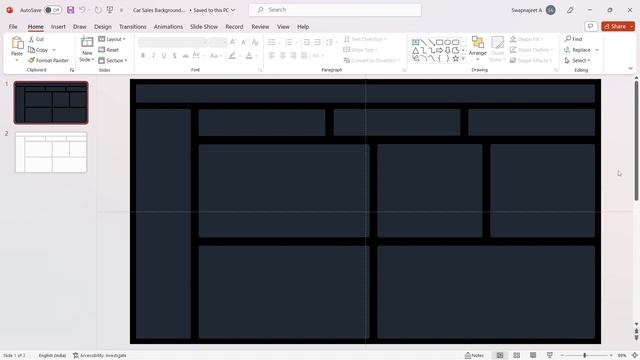The height and width of the screenshot is (360, 640).
Task: Switch to Slide Sorter view
Action: (x=516, y=356)
